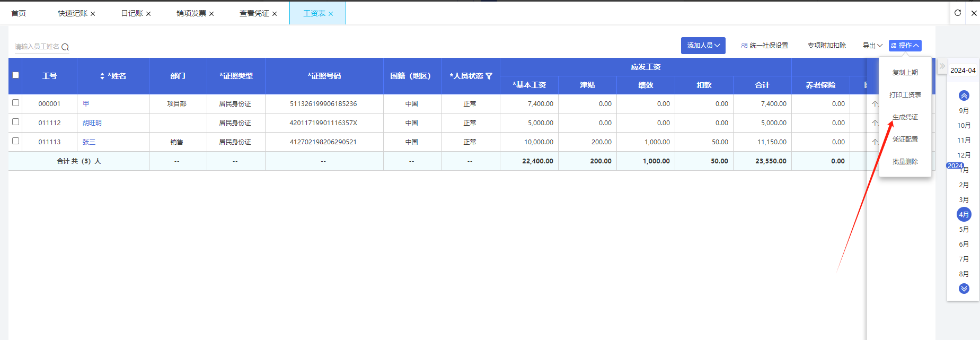Tick the checkbox for employee 000001
The height and width of the screenshot is (340, 980).
pos(16,103)
